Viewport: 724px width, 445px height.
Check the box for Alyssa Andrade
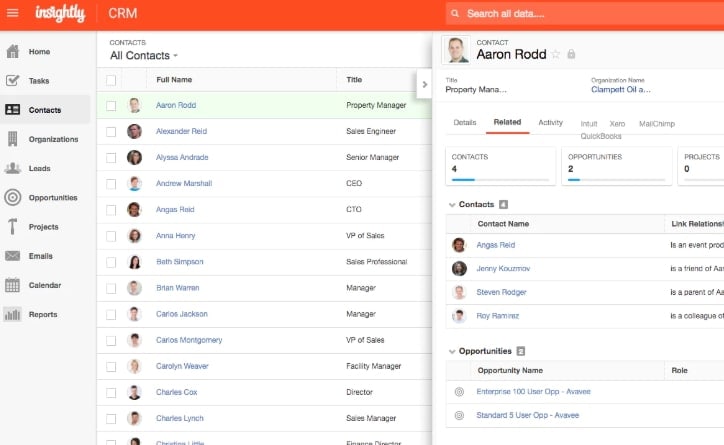point(111,158)
